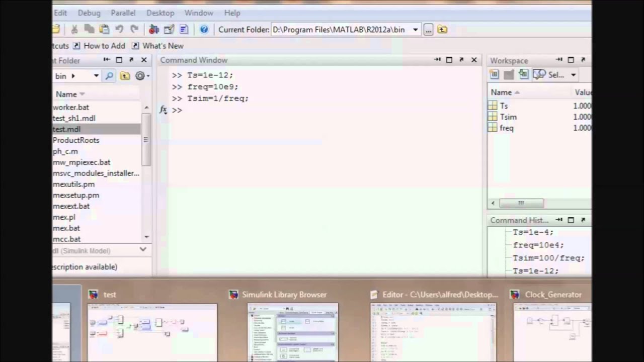Select mexsetup.pm in file list

click(x=76, y=195)
